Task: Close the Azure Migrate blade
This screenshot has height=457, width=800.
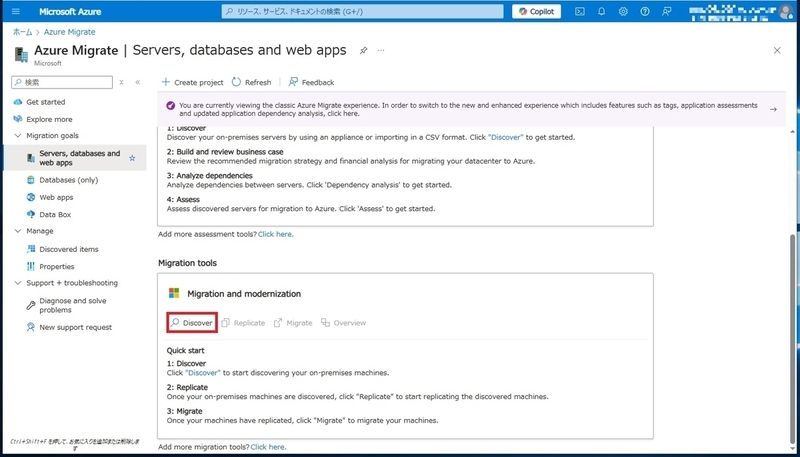Action: 777,50
